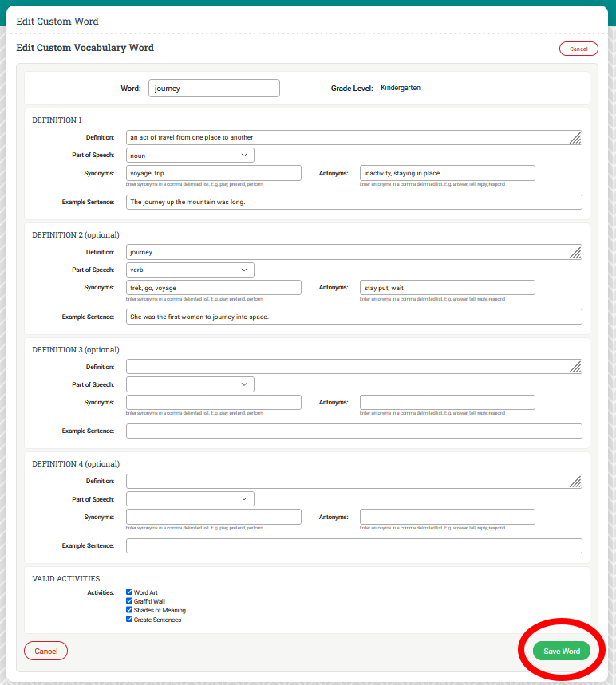The height and width of the screenshot is (685, 616).
Task: Click the Definition 1 definition text area
Action: pos(348,137)
